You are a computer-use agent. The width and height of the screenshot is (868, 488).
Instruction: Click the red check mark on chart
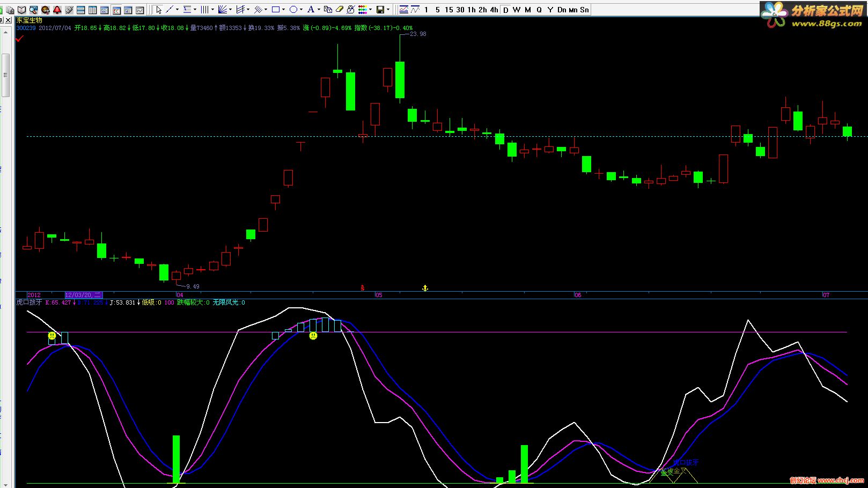(20, 39)
